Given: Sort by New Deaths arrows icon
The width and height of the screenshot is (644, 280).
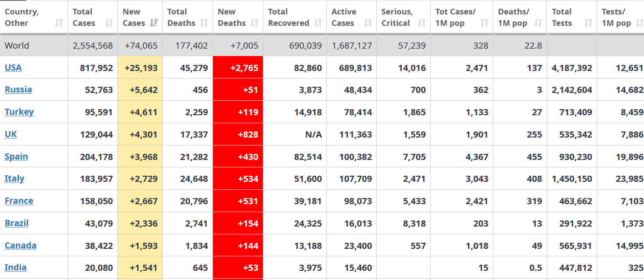Looking at the screenshot, I should (x=254, y=23).
